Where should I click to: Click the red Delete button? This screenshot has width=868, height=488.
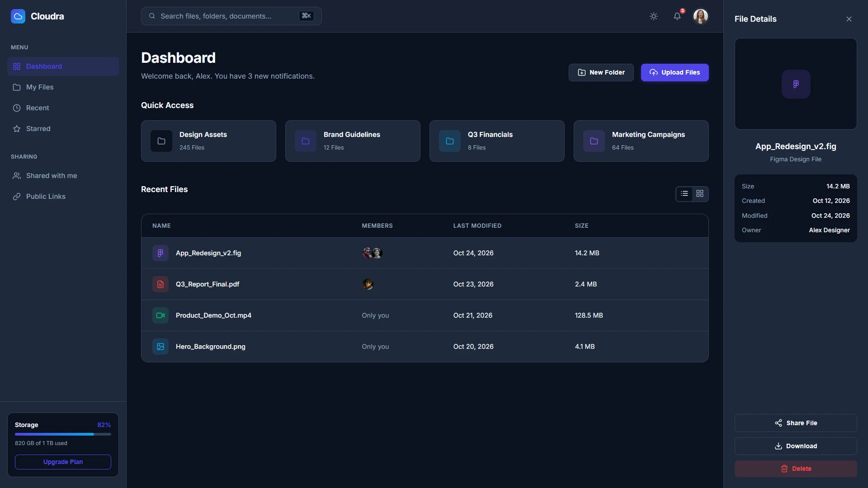pyautogui.click(x=796, y=469)
